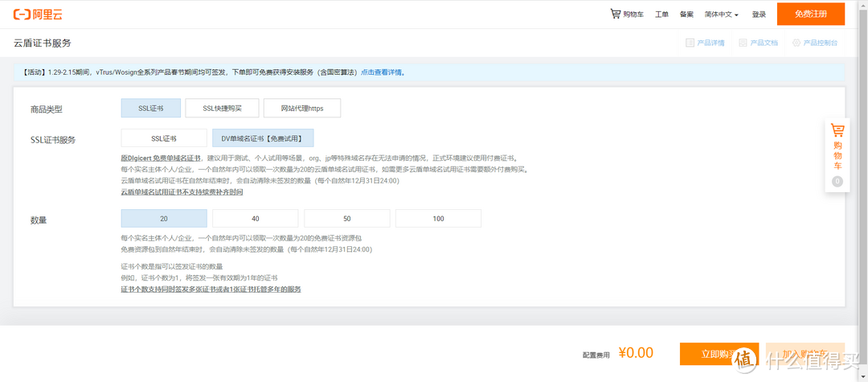Click the 商品类型 label
Viewport: 868px width, 382px height.
pos(47,109)
